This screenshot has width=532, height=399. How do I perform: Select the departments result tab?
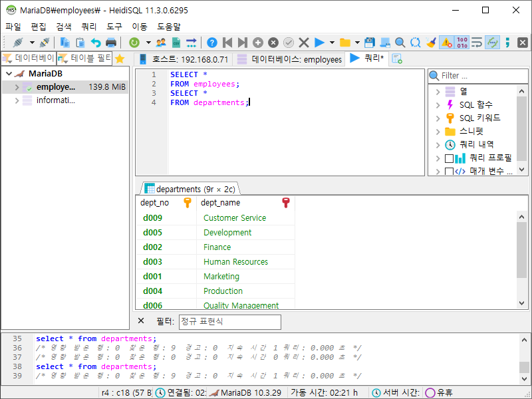coord(190,189)
